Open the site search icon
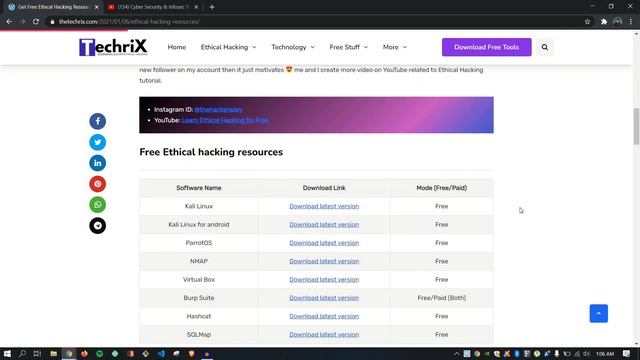The height and width of the screenshot is (360, 640). (544, 47)
